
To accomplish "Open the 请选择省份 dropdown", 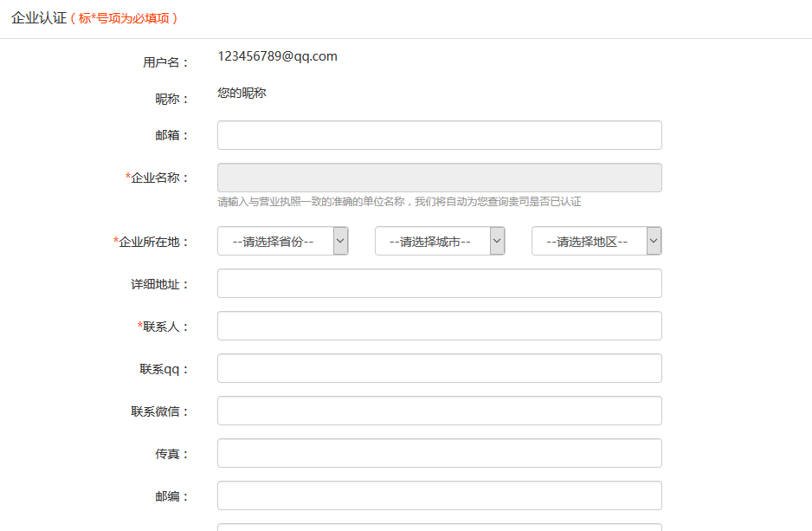I will tap(282, 242).
